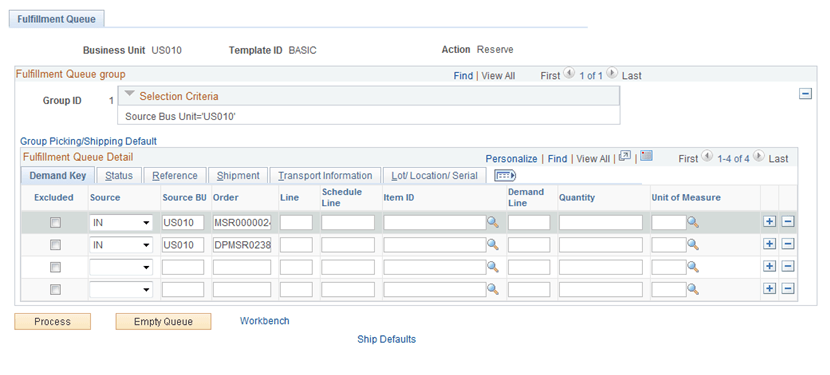Open Source dropdown in DPMSR0238 row
The height and width of the screenshot is (375, 830).
[x=121, y=245]
